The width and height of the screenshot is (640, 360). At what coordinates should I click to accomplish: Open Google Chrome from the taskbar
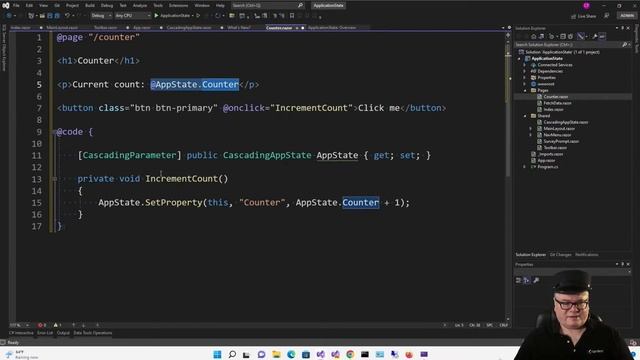click(x=350, y=354)
